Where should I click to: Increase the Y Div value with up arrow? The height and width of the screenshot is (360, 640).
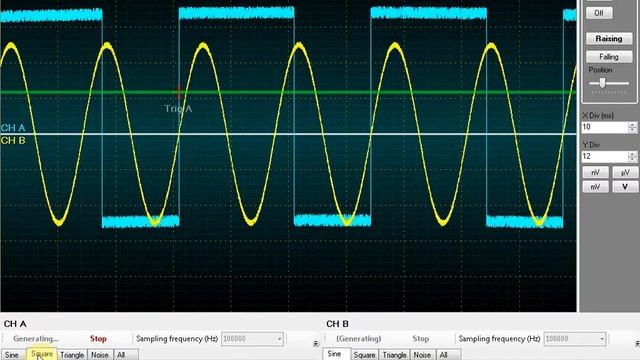coord(632,154)
